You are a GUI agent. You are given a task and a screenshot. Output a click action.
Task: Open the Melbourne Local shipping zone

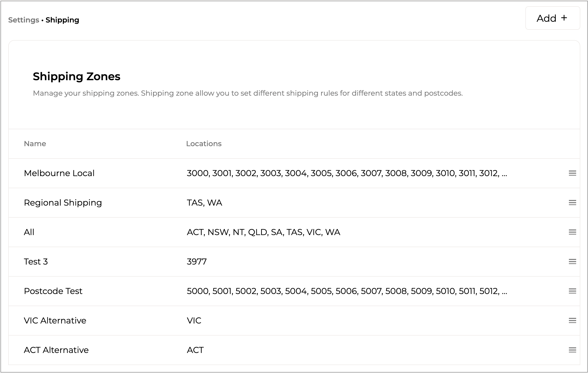[x=59, y=173]
